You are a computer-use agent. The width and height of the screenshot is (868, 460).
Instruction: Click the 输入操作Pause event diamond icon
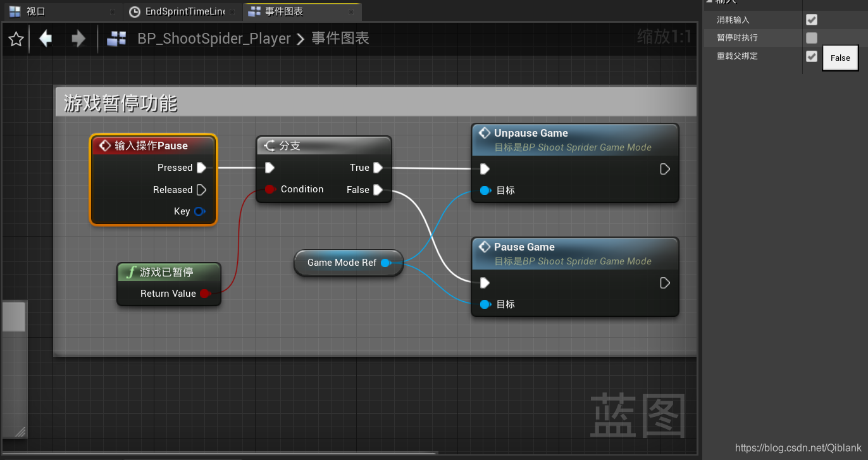coord(104,146)
